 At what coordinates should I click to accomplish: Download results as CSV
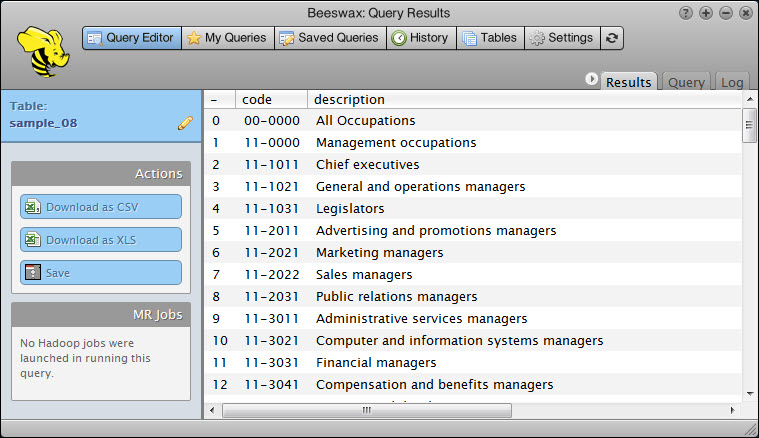tap(100, 207)
